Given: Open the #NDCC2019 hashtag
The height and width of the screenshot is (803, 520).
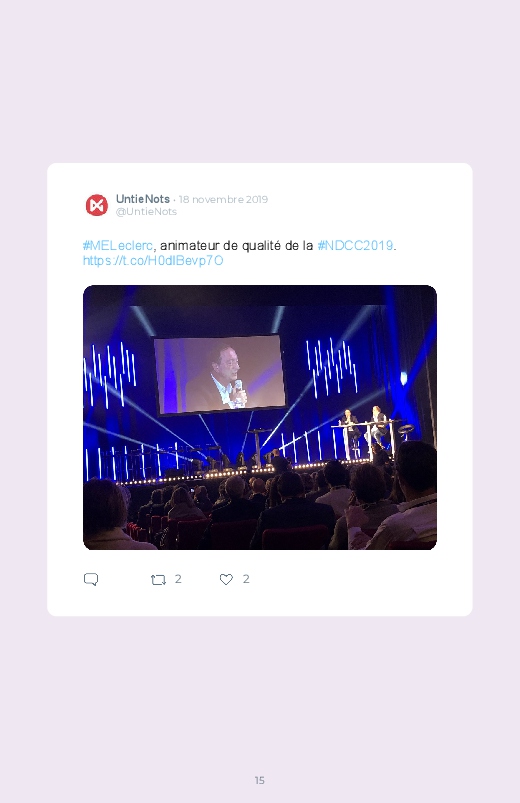Looking at the screenshot, I should pos(356,246).
